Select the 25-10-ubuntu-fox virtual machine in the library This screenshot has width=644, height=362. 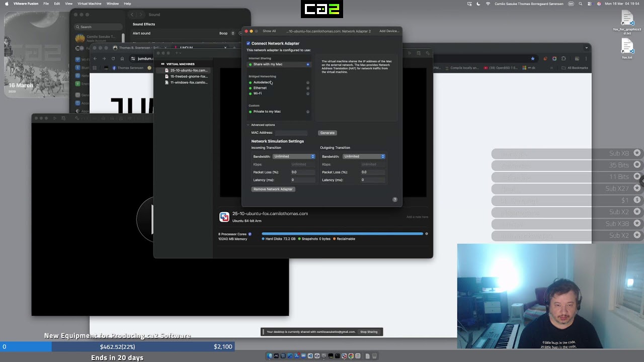point(186,70)
